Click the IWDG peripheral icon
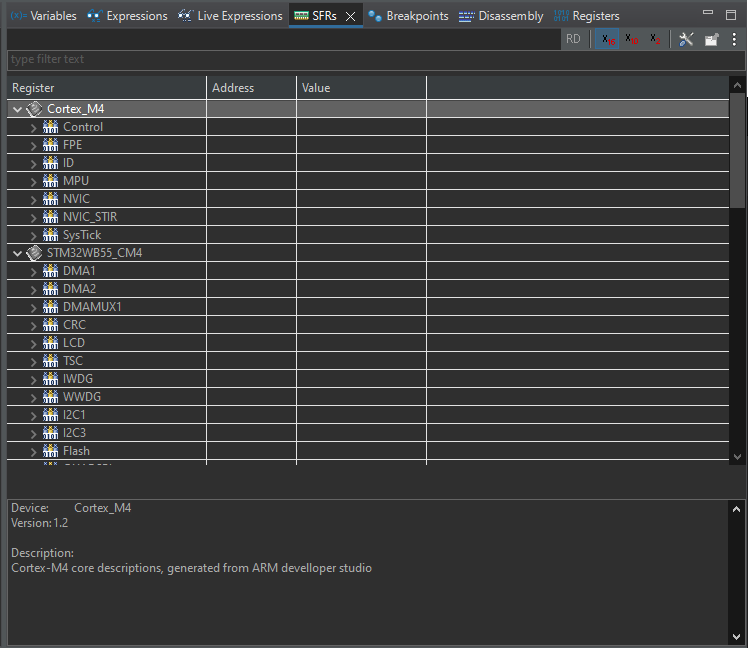Viewport: 748px width, 648px height. pyautogui.click(x=51, y=379)
